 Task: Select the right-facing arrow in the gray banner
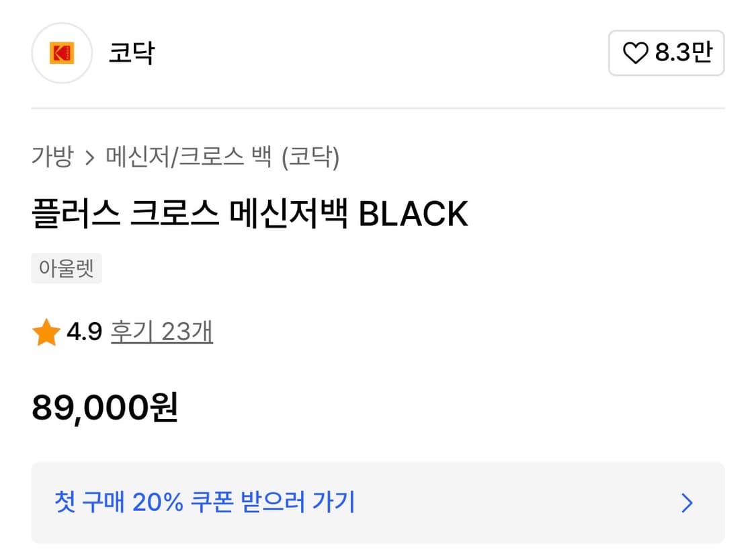tap(686, 503)
